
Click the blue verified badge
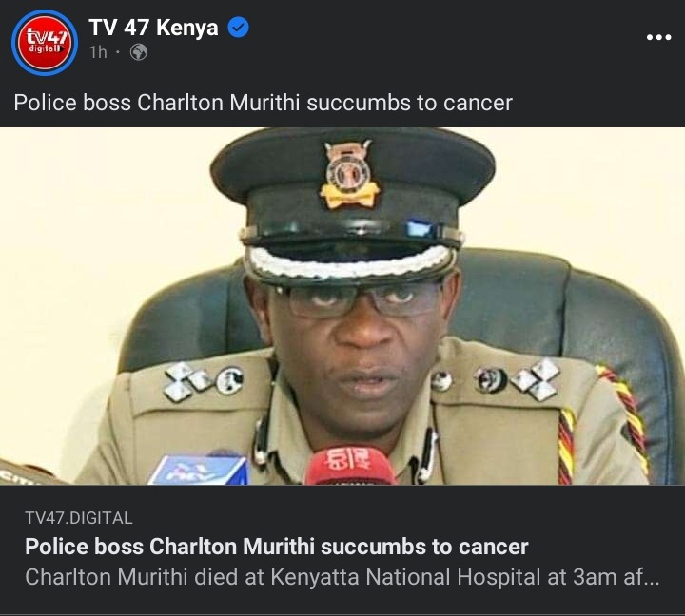click(x=239, y=28)
